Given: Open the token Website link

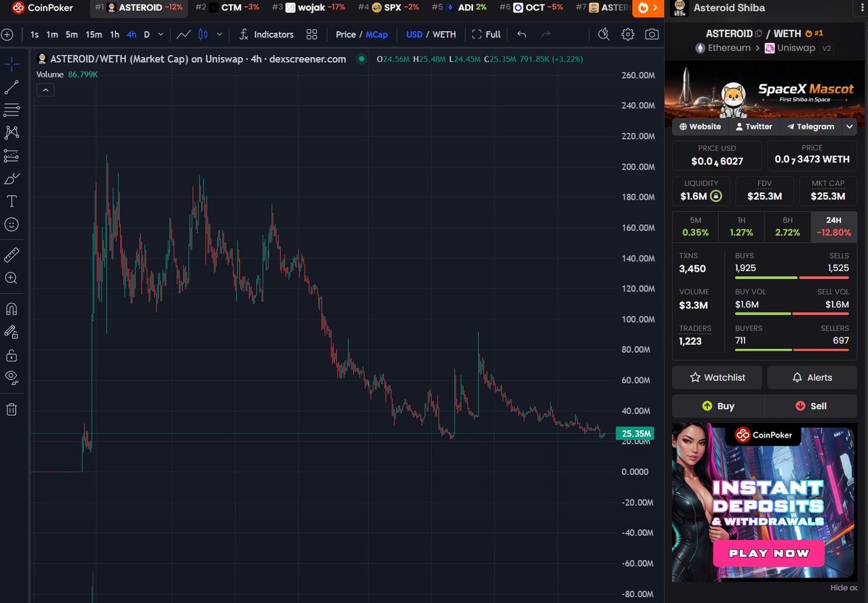Looking at the screenshot, I should point(700,127).
